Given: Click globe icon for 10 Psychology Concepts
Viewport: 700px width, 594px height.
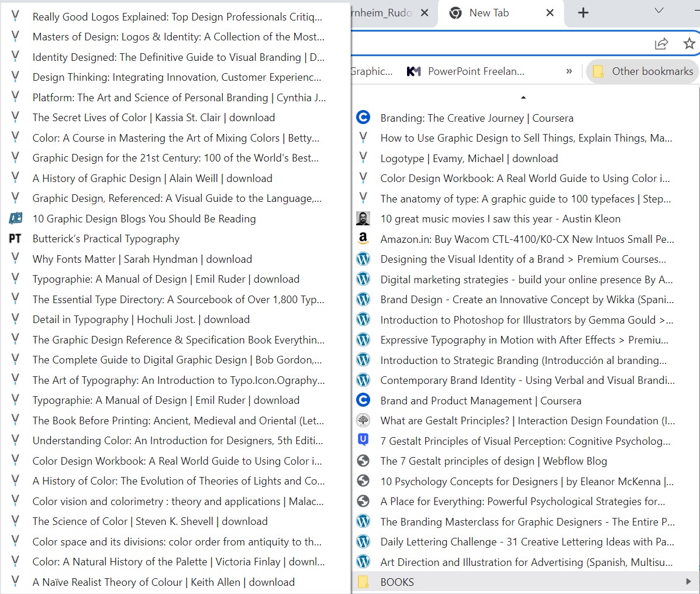Looking at the screenshot, I should point(363,480).
